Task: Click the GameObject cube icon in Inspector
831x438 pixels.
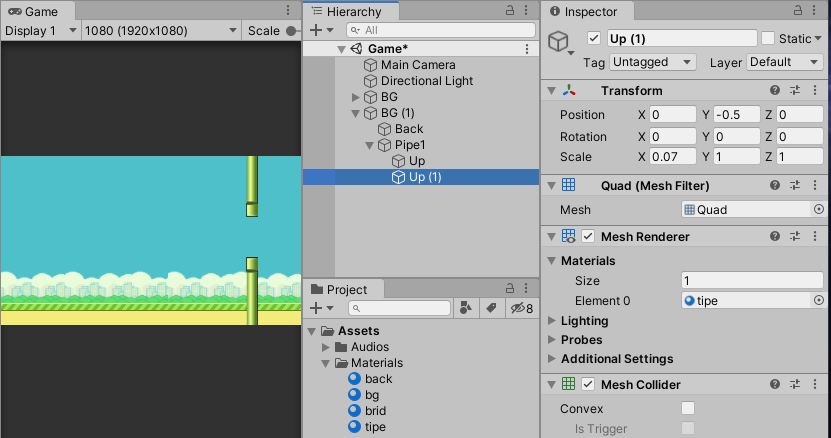Action: click(x=559, y=41)
